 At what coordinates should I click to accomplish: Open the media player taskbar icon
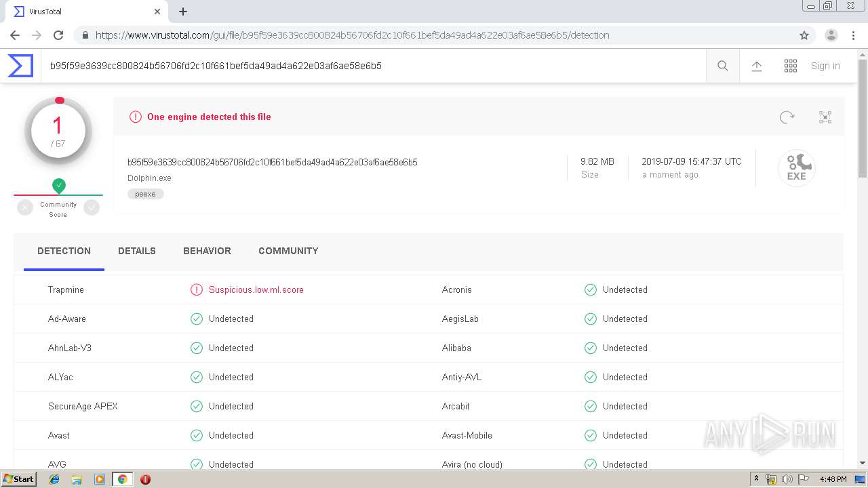click(x=100, y=479)
